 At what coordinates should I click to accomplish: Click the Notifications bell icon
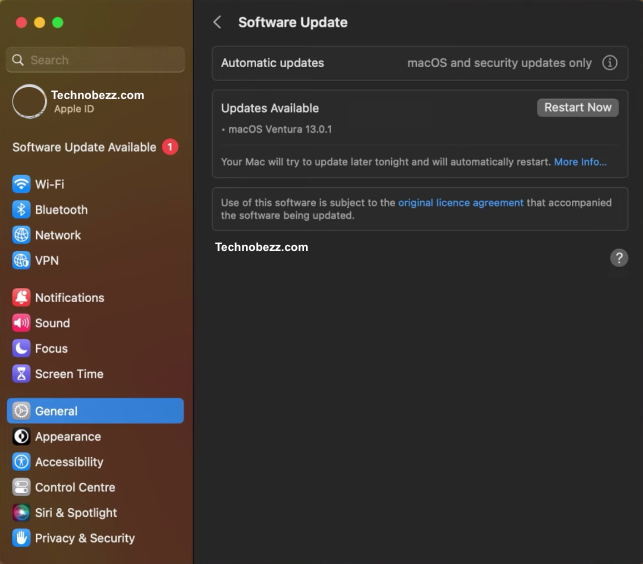(x=21, y=298)
